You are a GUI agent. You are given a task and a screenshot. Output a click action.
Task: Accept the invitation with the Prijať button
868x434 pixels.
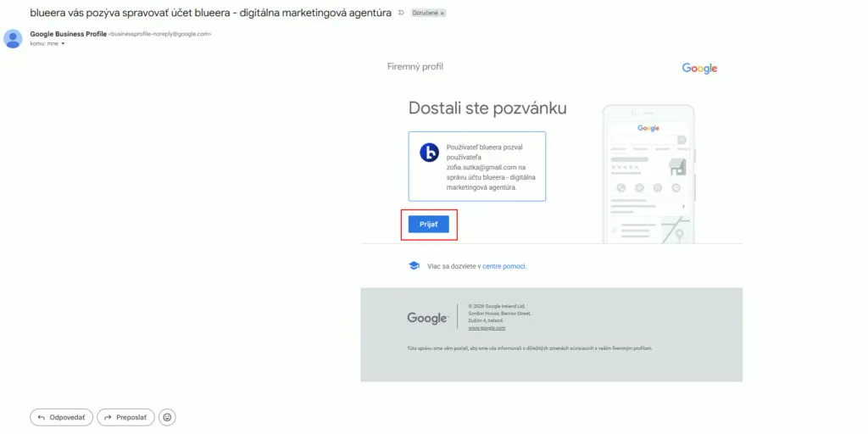coord(428,224)
